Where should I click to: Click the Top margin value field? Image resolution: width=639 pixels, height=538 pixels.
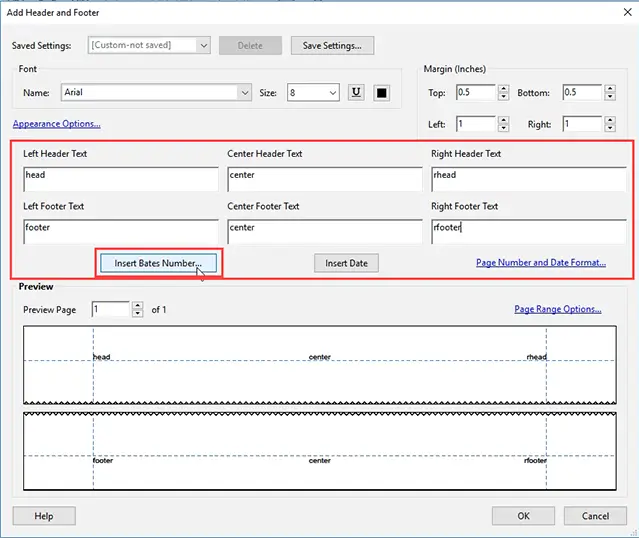click(x=476, y=93)
